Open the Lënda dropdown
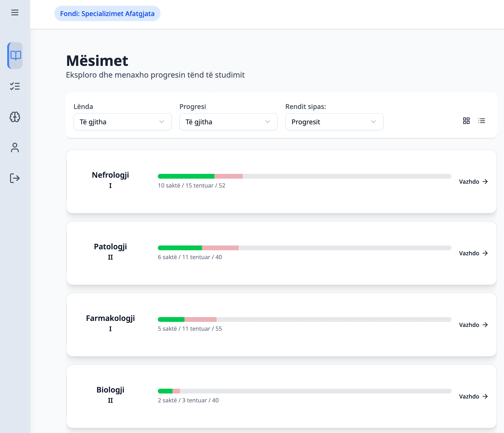The width and height of the screenshot is (504, 433). 123,122
